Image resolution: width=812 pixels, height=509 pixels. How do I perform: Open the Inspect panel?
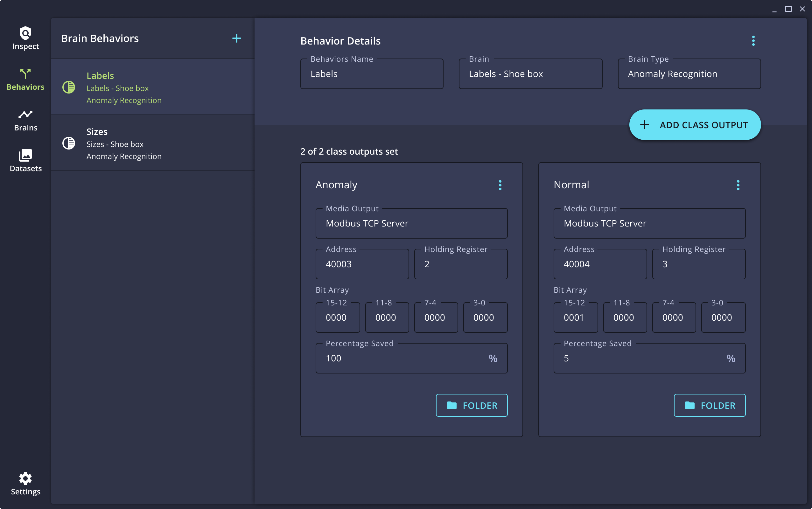click(x=25, y=37)
